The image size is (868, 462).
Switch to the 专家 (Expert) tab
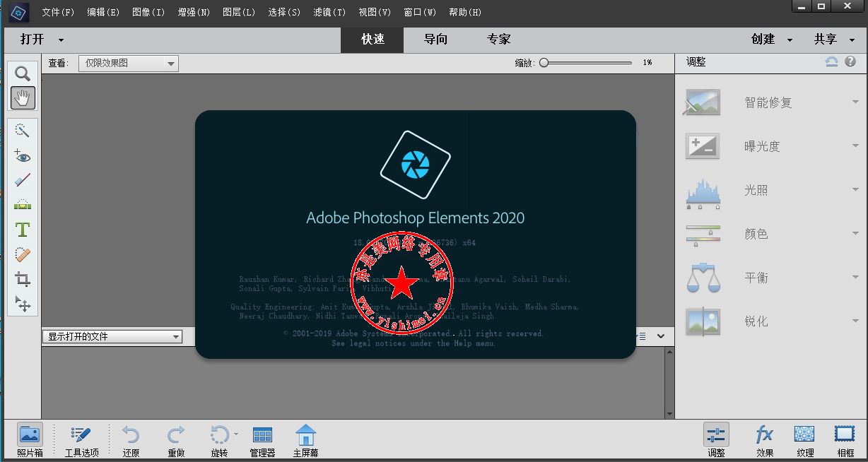[x=498, y=40]
